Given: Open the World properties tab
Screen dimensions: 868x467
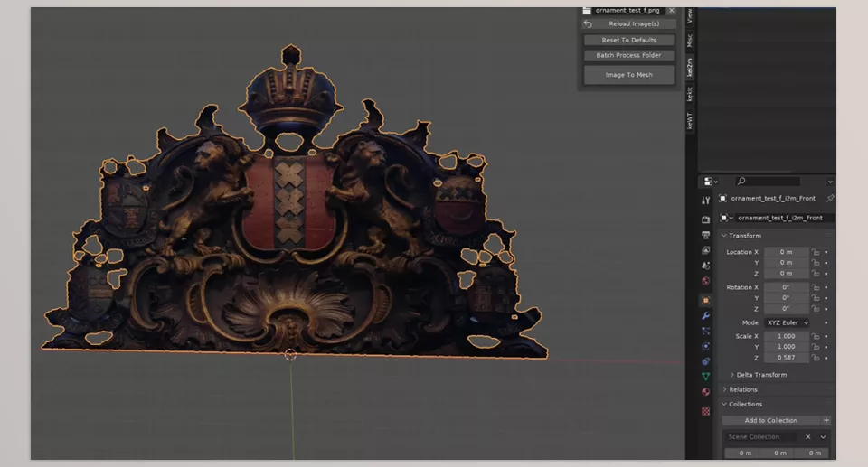Looking at the screenshot, I should tap(706, 281).
